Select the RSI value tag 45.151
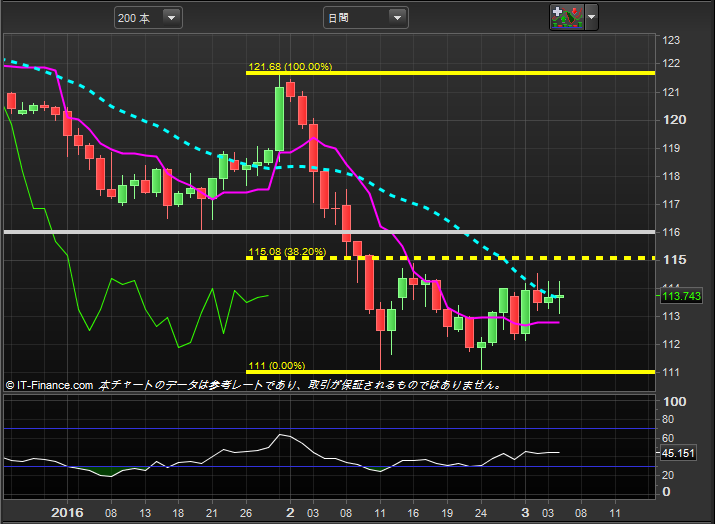Screen dimensions: 715x524 [x=678, y=453]
